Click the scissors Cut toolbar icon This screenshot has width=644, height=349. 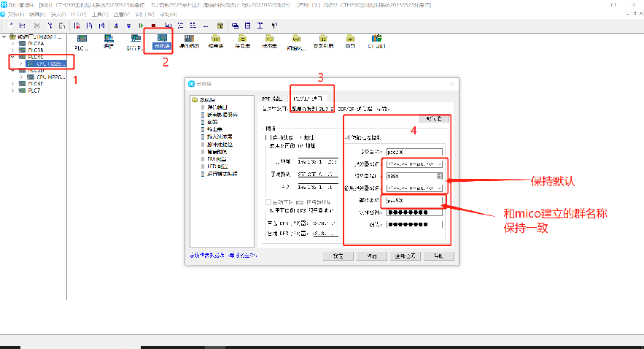[37, 26]
